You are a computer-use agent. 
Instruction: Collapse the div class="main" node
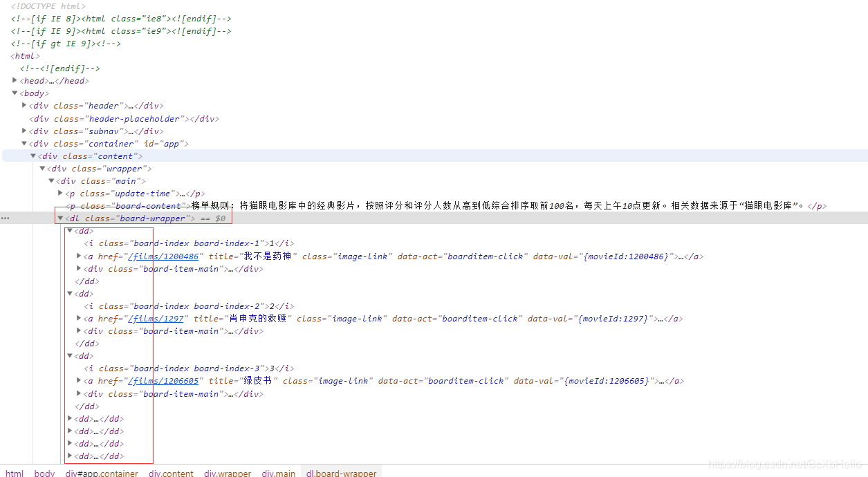51,181
